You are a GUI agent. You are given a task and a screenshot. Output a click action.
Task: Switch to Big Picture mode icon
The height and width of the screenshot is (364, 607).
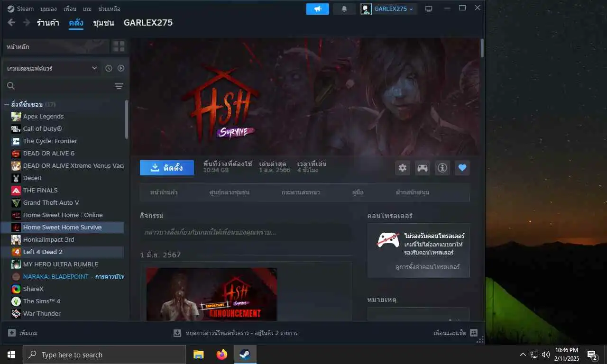click(x=429, y=9)
